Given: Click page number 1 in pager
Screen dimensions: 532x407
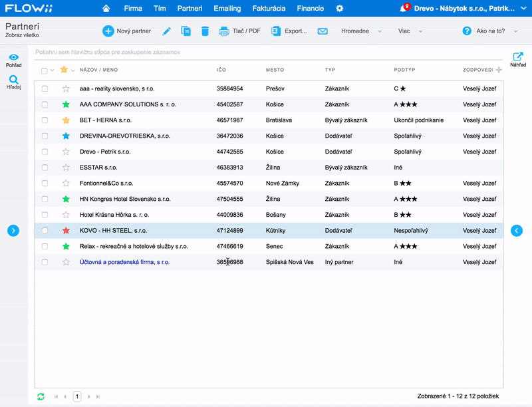Looking at the screenshot, I should [77, 396].
